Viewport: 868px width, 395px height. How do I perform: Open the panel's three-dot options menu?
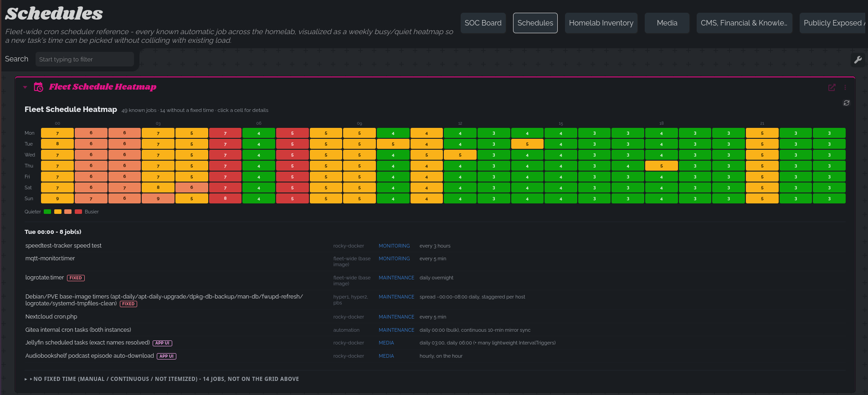coord(845,87)
